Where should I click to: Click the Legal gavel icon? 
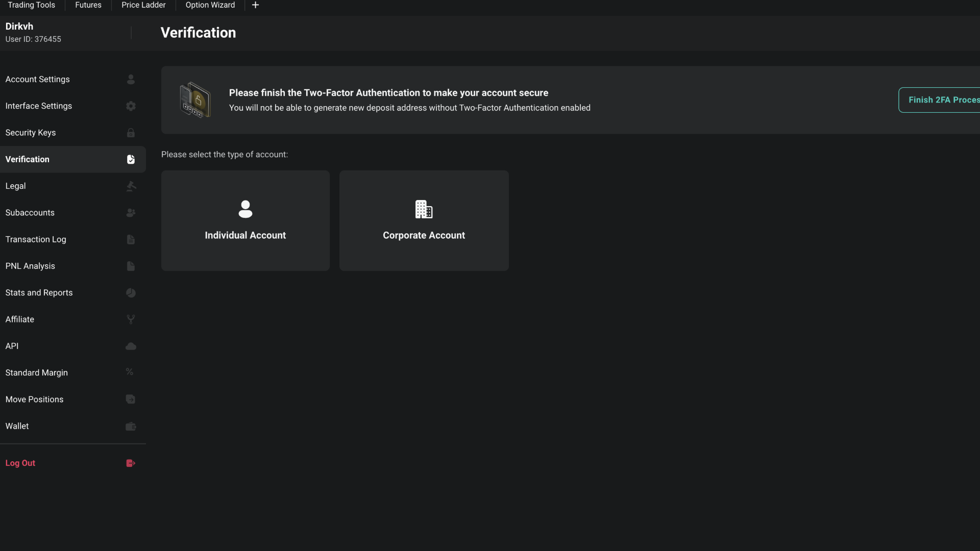coord(131,186)
